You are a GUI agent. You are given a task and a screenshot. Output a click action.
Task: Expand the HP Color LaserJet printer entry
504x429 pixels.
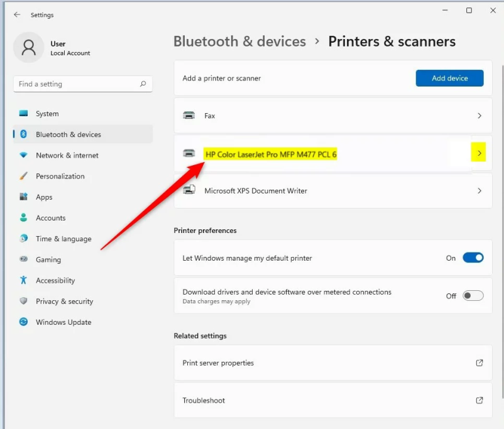point(479,152)
